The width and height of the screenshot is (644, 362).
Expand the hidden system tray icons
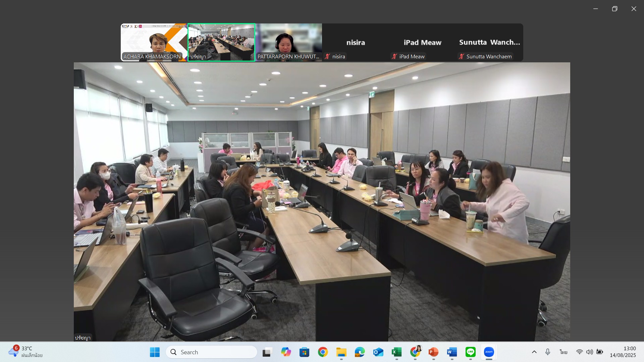(534, 352)
